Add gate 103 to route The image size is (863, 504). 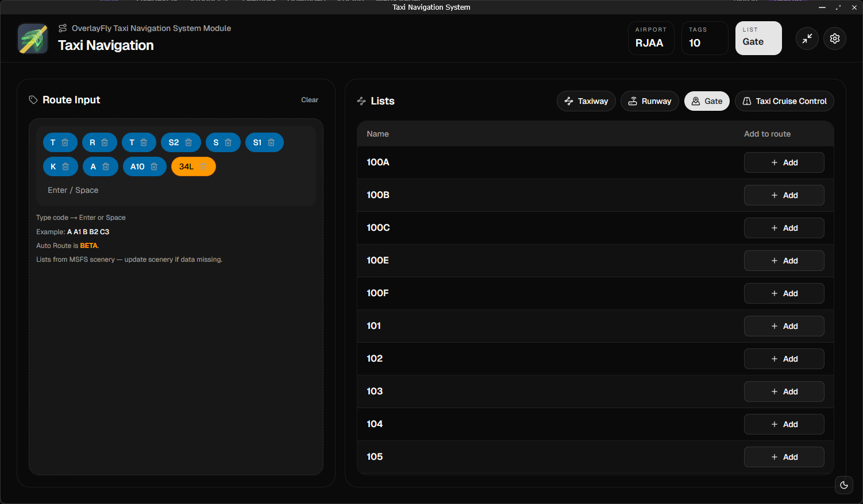(784, 391)
